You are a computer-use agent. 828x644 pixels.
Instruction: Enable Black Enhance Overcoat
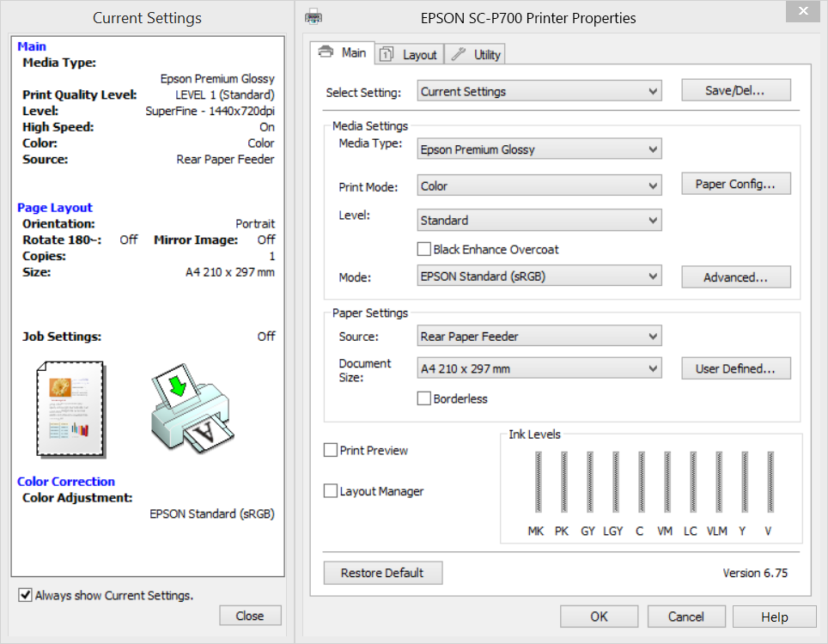(x=424, y=250)
